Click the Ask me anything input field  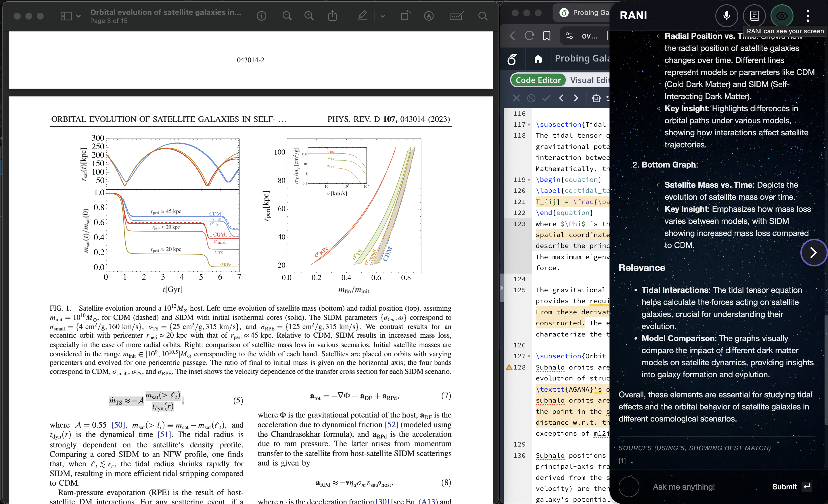684,486
